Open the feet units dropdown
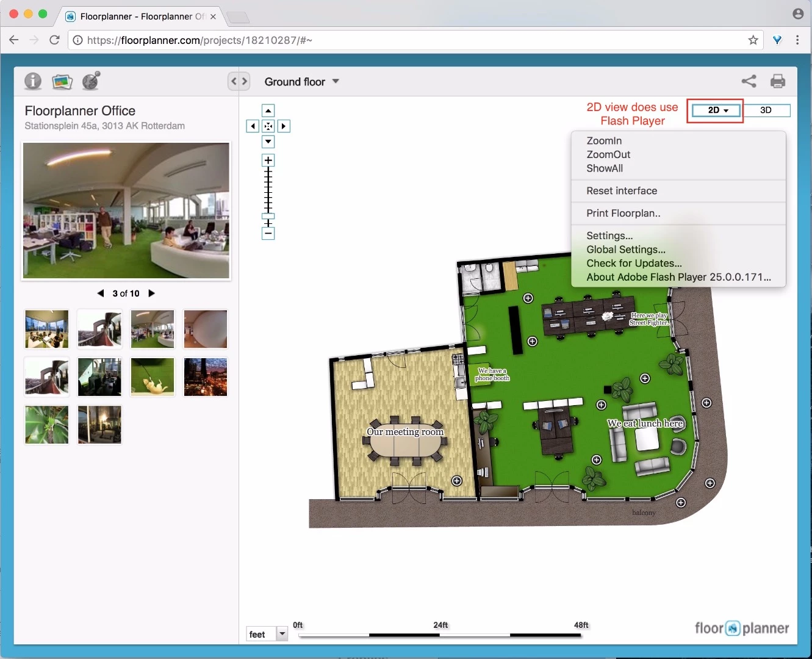The height and width of the screenshot is (659, 812). [267, 635]
